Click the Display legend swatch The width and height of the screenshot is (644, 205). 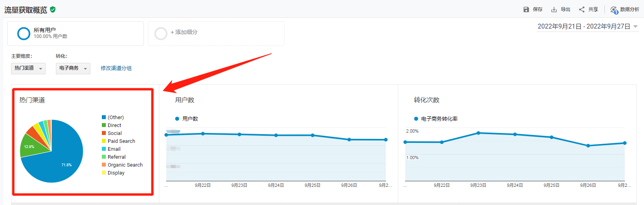coord(104,173)
